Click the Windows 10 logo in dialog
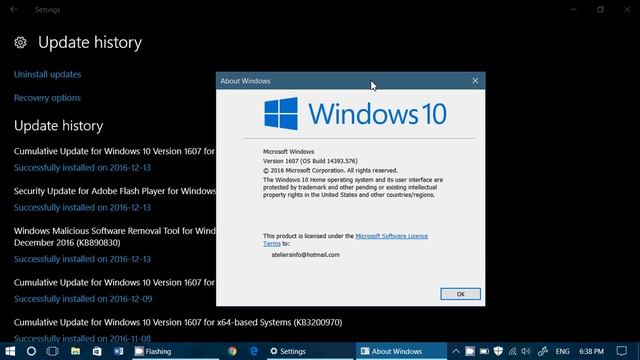640x360 pixels. pos(356,113)
